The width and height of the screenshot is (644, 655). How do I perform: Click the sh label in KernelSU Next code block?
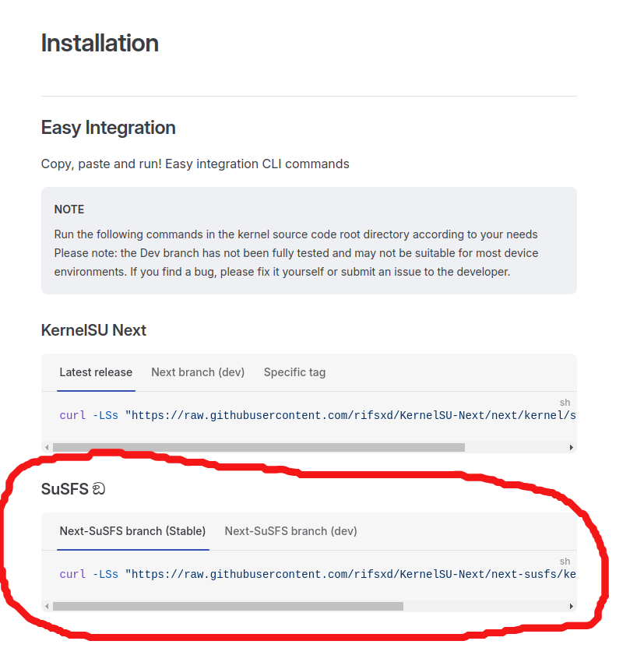(565, 403)
